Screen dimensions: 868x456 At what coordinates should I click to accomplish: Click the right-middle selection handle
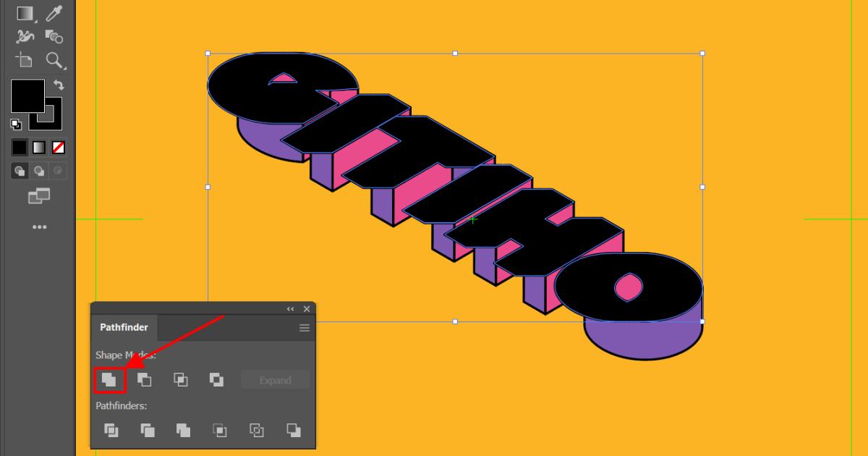pos(702,187)
